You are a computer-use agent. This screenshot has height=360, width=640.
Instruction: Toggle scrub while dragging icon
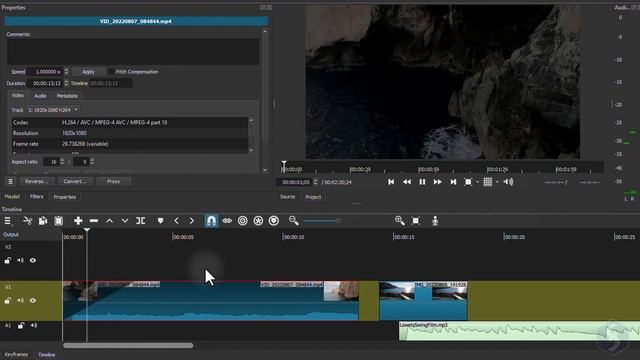[227, 221]
